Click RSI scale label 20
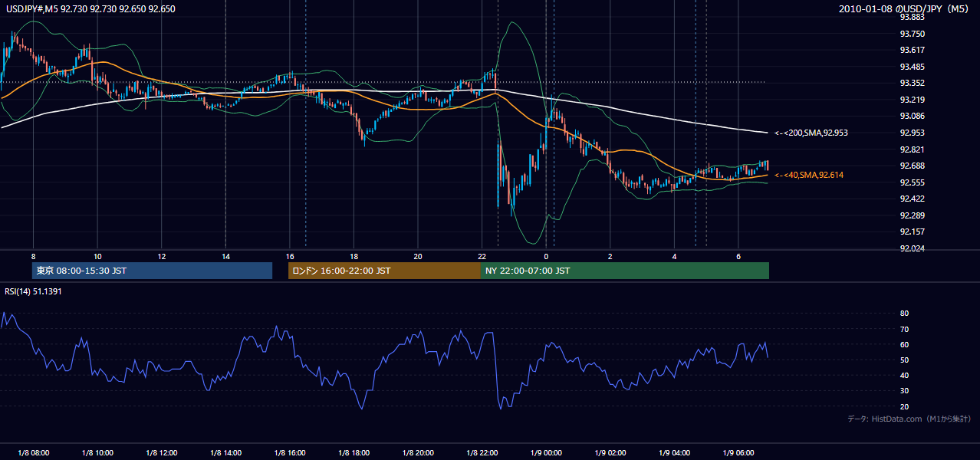This screenshot has width=980, height=460. click(x=904, y=406)
